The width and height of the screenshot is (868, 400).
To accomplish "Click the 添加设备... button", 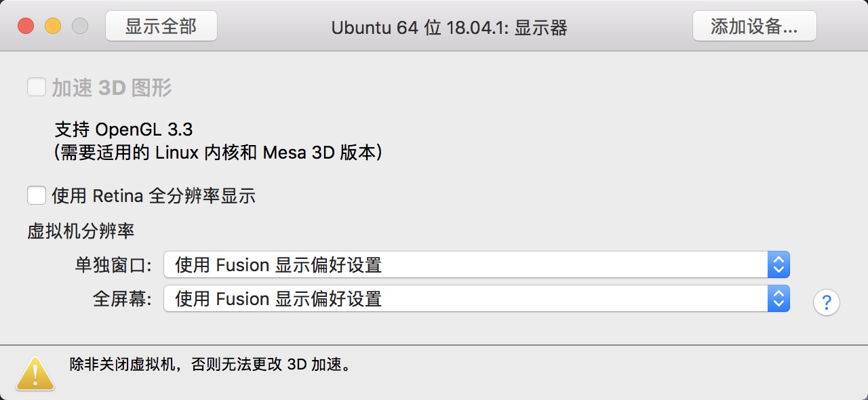I will 754,26.
